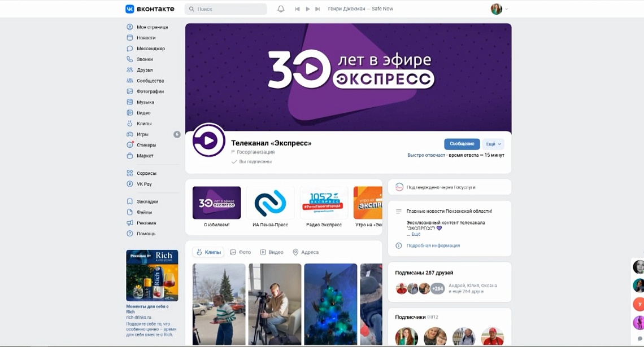Switch to the Фото tab
Screen dimensions: 644x347
(x=240, y=252)
